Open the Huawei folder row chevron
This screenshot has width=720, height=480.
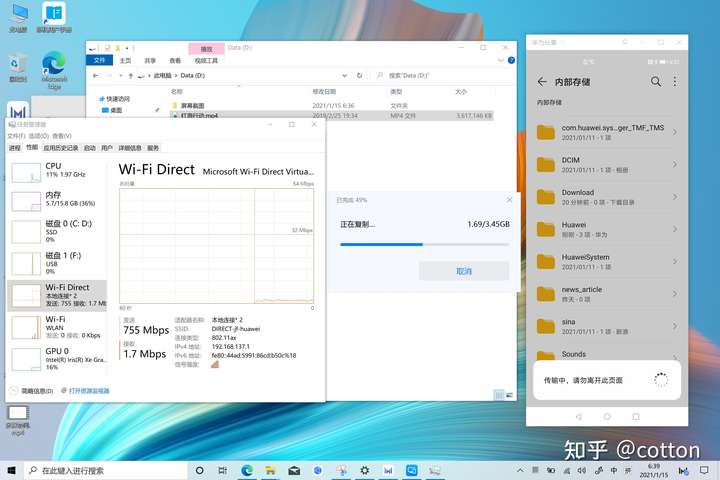(x=675, y=229)
